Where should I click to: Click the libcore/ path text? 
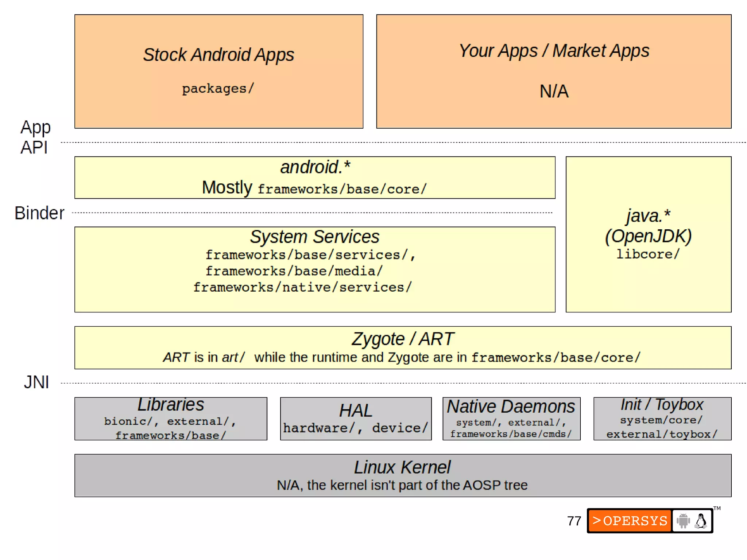[648, 254]
